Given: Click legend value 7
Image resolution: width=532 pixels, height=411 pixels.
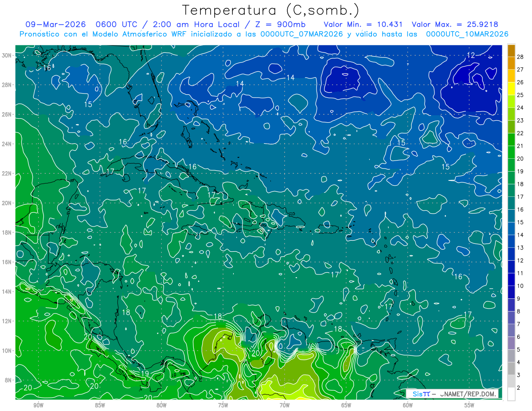Looking at the screenshot, I should (x=519, y=324).
